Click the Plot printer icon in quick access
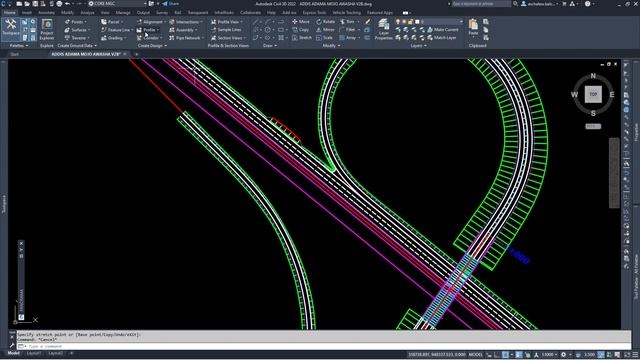This screenshot has height=360, width=640. 59,4
